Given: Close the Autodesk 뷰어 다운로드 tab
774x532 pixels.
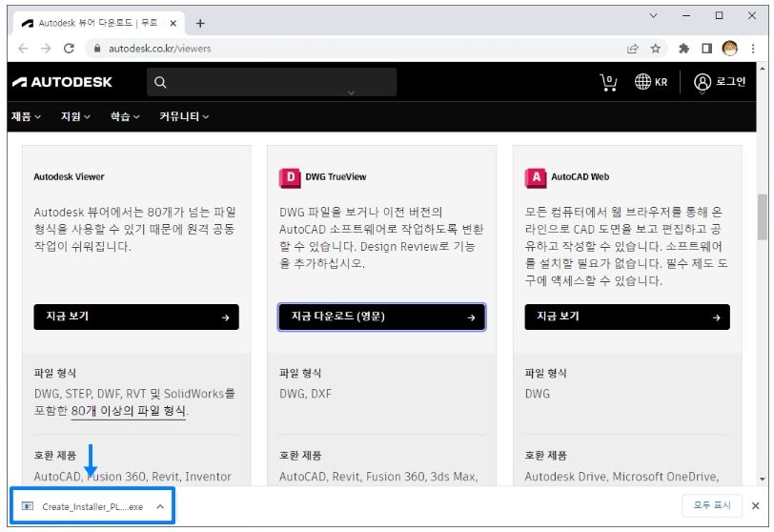Looking at the screenshot, I should tap(173, 23).
